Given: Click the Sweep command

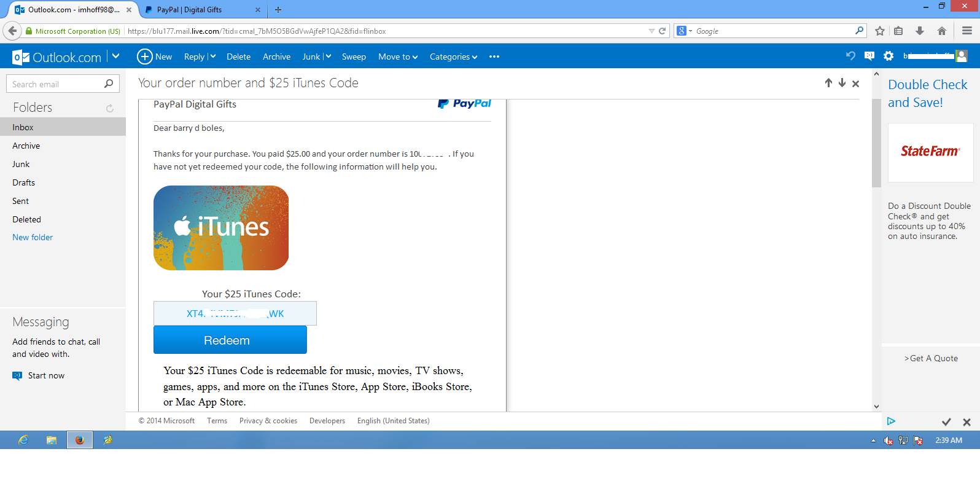Looking at the screenshot, I should (354, 57).
